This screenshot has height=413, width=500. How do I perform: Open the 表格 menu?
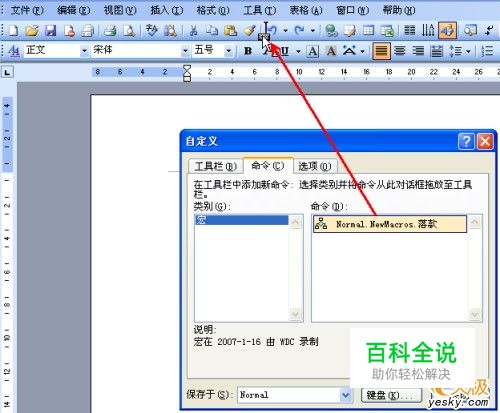[306, 10]
